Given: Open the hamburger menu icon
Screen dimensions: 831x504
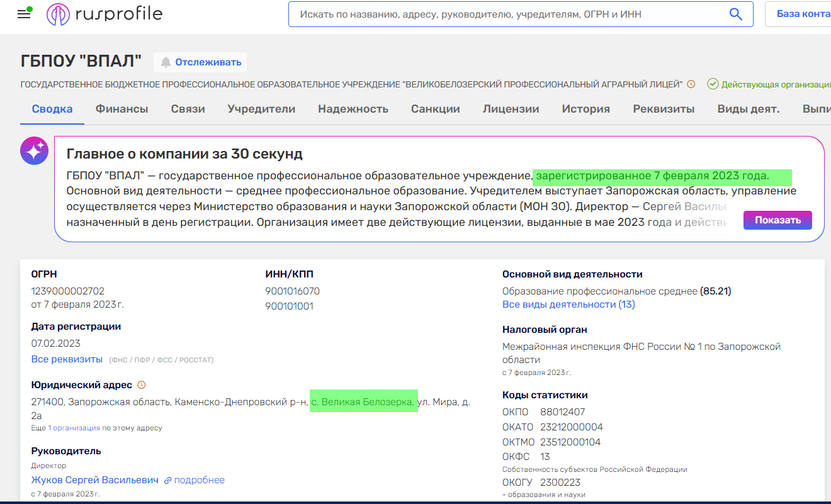Looking at the screenshot, I should (x=24, y=14).
